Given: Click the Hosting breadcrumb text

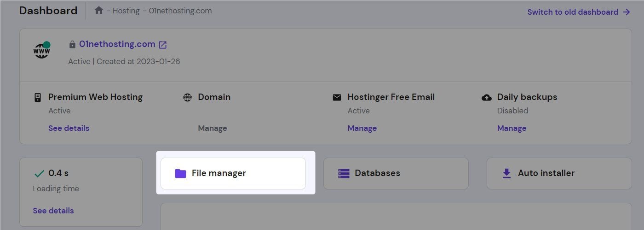Looking at the screenshot, I should [126, 11].
